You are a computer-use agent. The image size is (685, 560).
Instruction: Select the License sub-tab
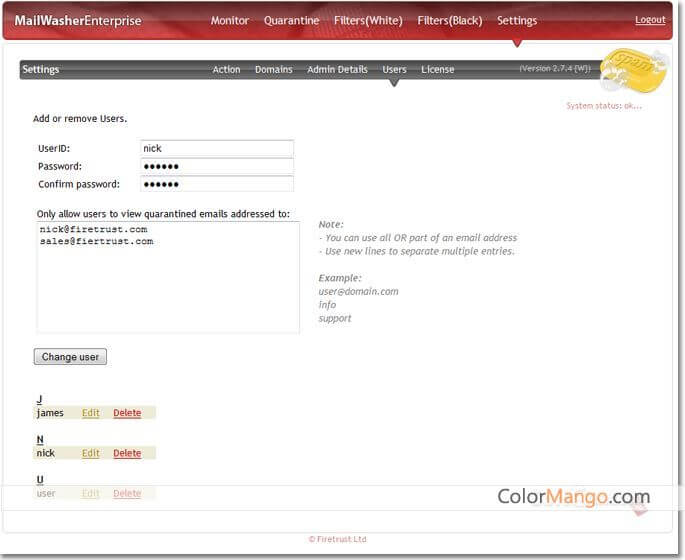(x=437, y=70)
